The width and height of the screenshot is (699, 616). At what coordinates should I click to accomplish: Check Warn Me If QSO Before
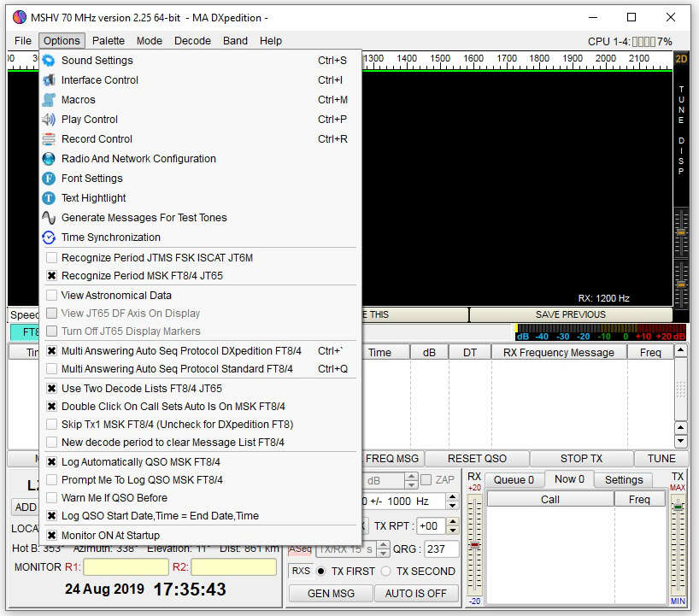(52, 497)
